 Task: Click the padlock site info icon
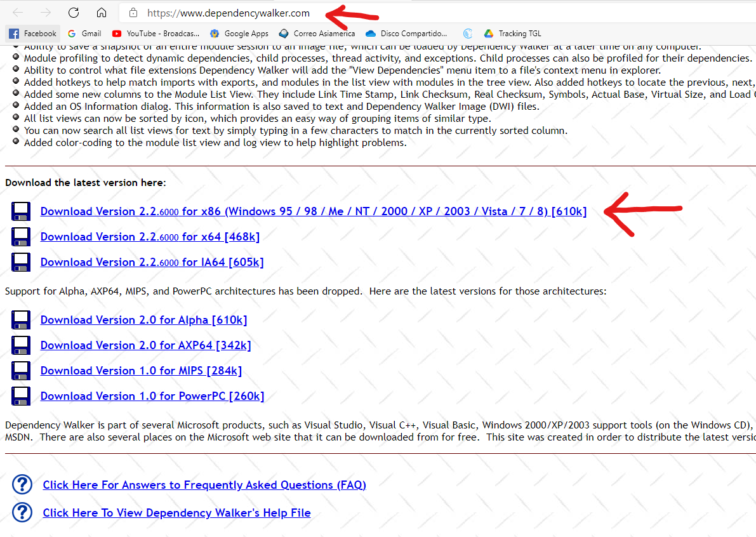pos(133,13)
